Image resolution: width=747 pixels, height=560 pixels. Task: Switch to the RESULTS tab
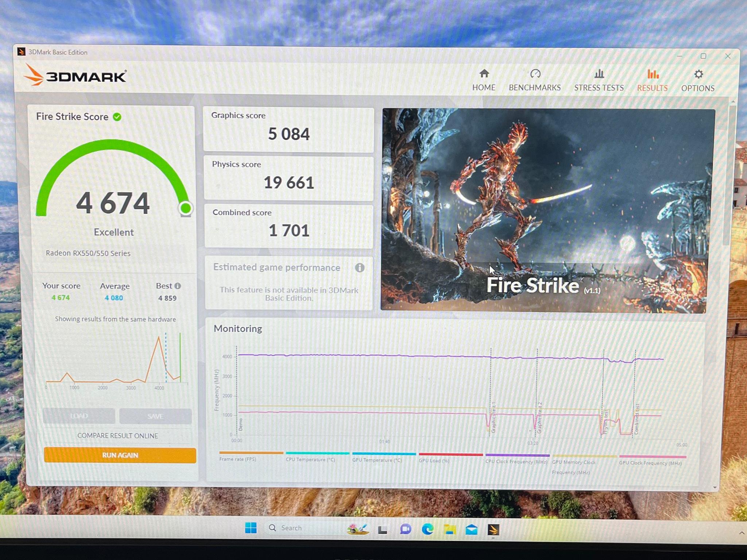[652, 81]
